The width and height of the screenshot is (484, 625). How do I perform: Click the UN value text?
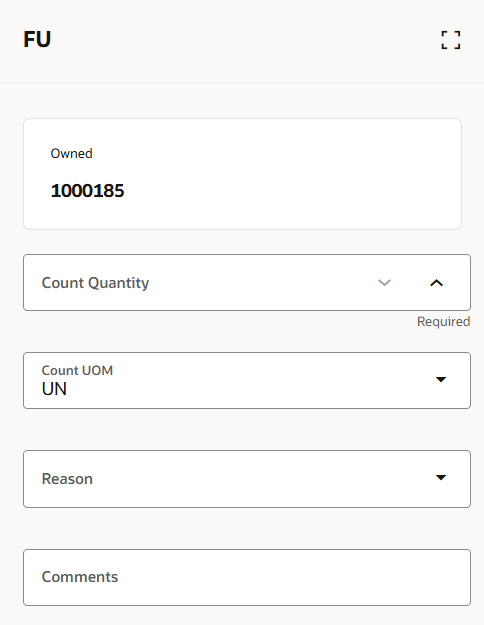pos(54,389)
